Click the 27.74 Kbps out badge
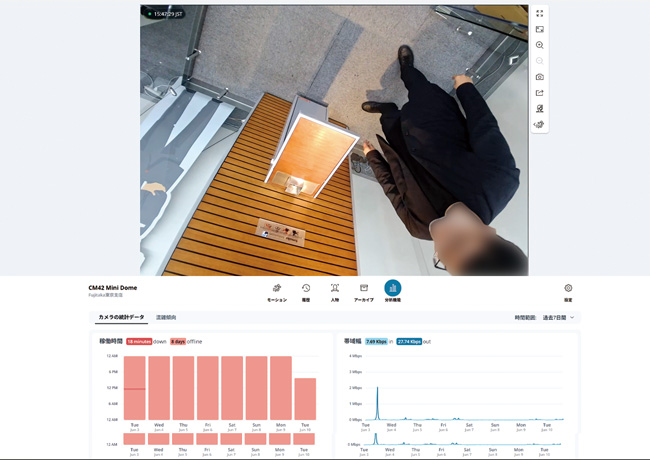 coord(409,341)
